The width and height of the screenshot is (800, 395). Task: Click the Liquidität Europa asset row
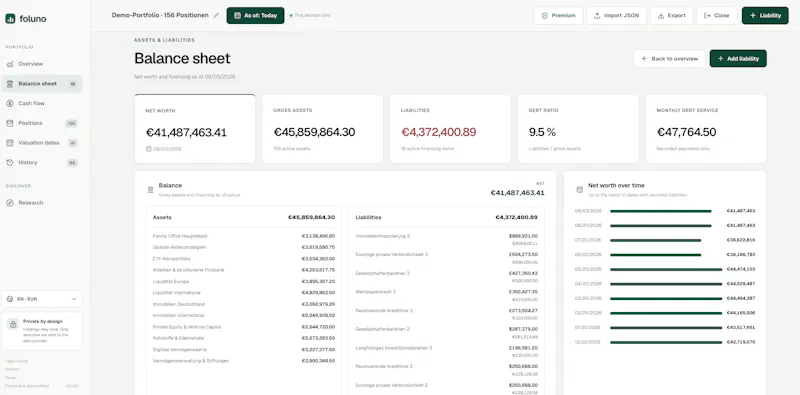click(x=244, y=281)
